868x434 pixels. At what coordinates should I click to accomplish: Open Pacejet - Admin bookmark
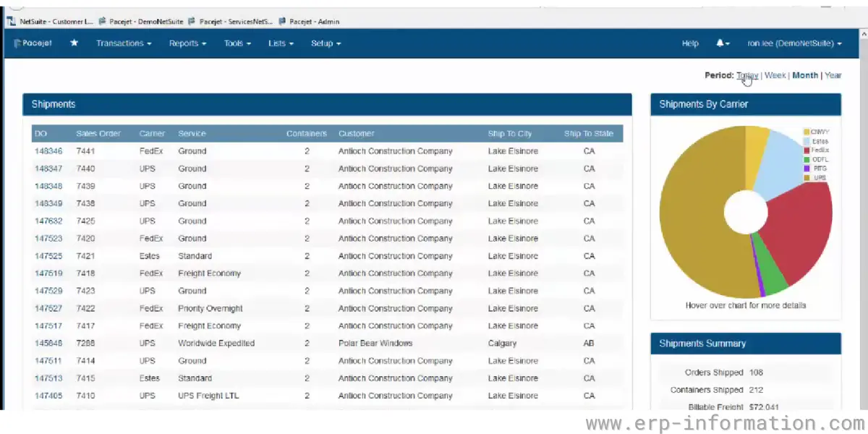pos(308,22)
